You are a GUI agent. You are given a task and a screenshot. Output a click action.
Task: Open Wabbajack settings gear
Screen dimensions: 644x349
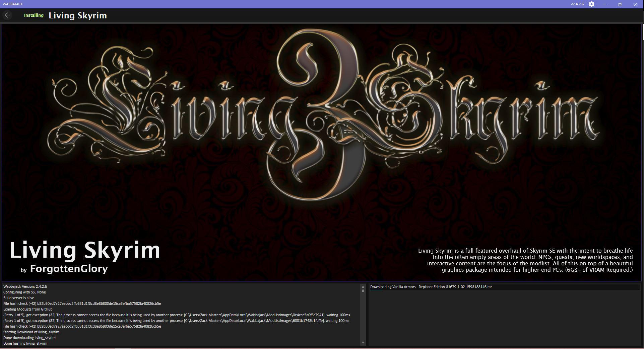pyautogui.click(x=592, y=4)
